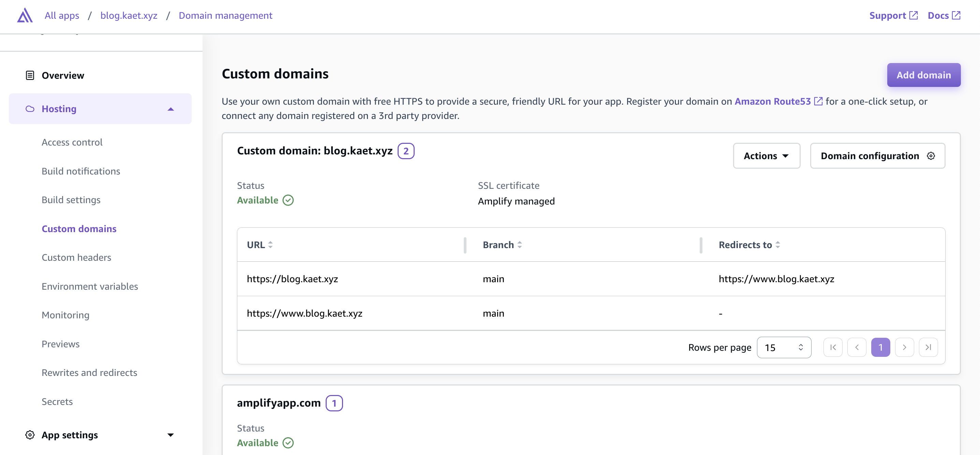Sort table by Redirects to column arrows
980x455 pixels.
click(x=777, y=245)
